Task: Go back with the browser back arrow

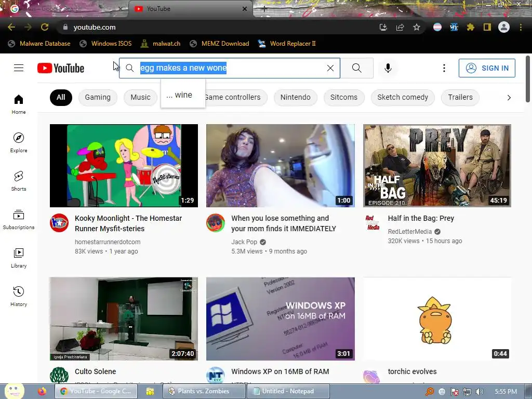Action: (11, 27)
